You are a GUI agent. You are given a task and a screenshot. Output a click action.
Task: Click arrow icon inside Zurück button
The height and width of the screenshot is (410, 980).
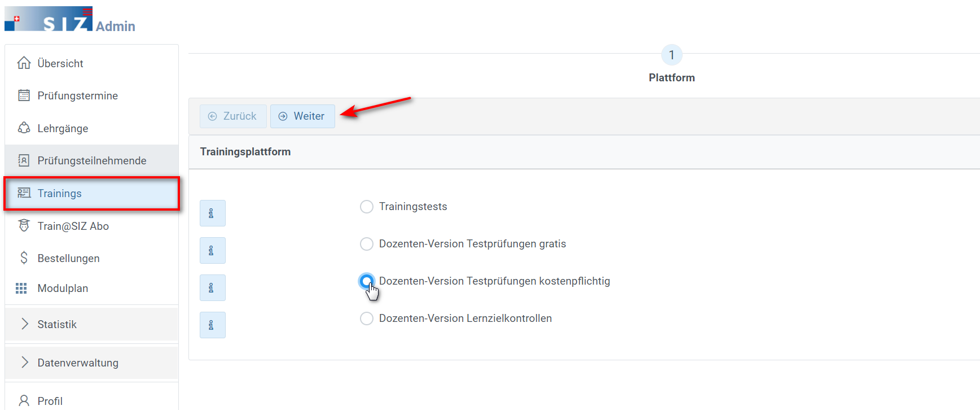(213, 116)
